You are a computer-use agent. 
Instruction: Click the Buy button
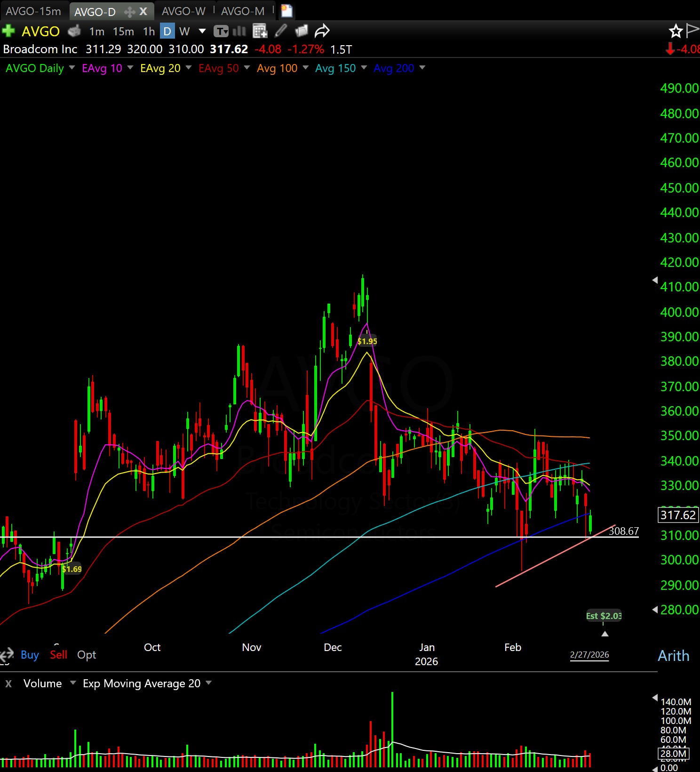pos(30,655)
